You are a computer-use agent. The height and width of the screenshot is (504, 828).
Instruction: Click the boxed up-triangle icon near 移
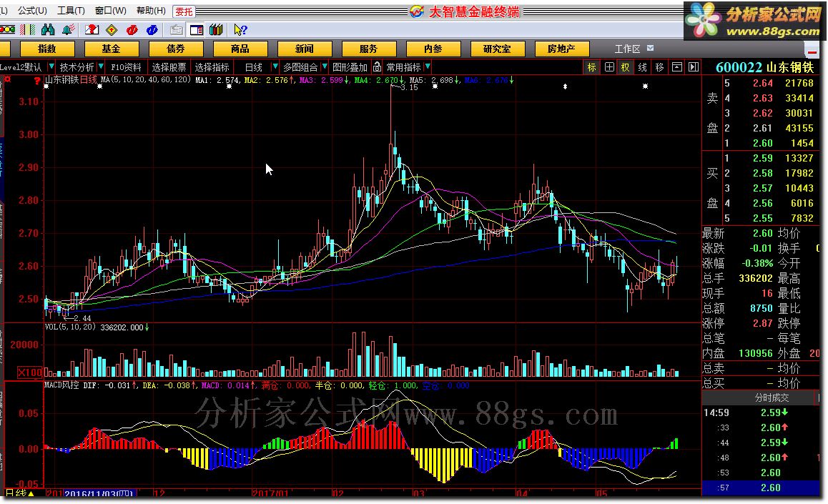click(x=676, y=67)
